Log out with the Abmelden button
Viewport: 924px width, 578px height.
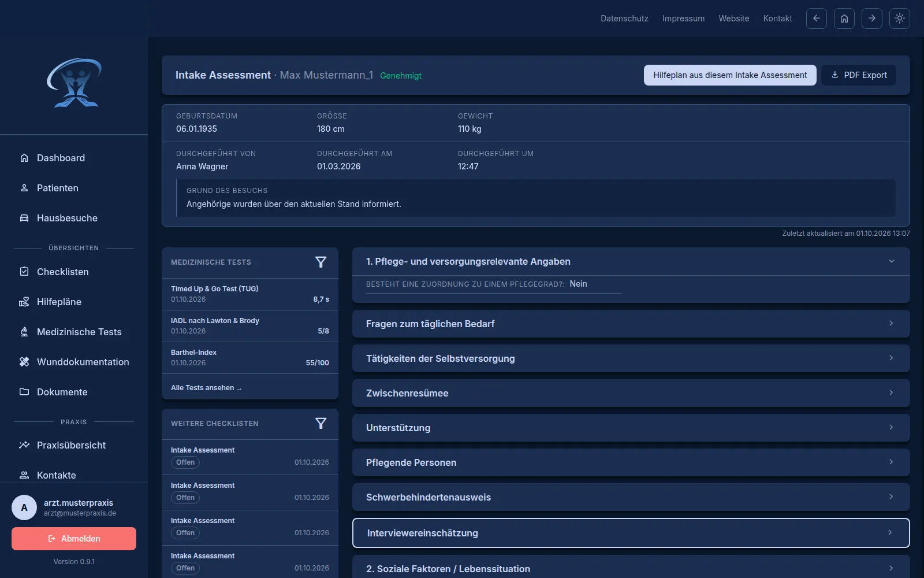pos(74,539)
